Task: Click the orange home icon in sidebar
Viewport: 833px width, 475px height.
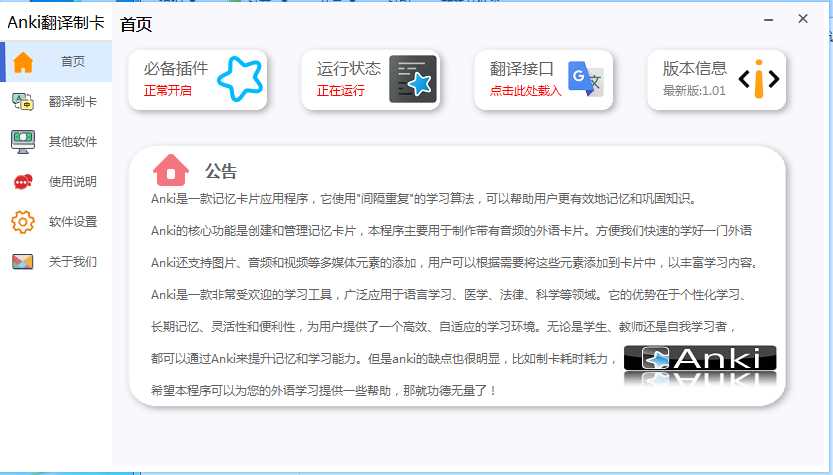Action: (x=23, y=62)
